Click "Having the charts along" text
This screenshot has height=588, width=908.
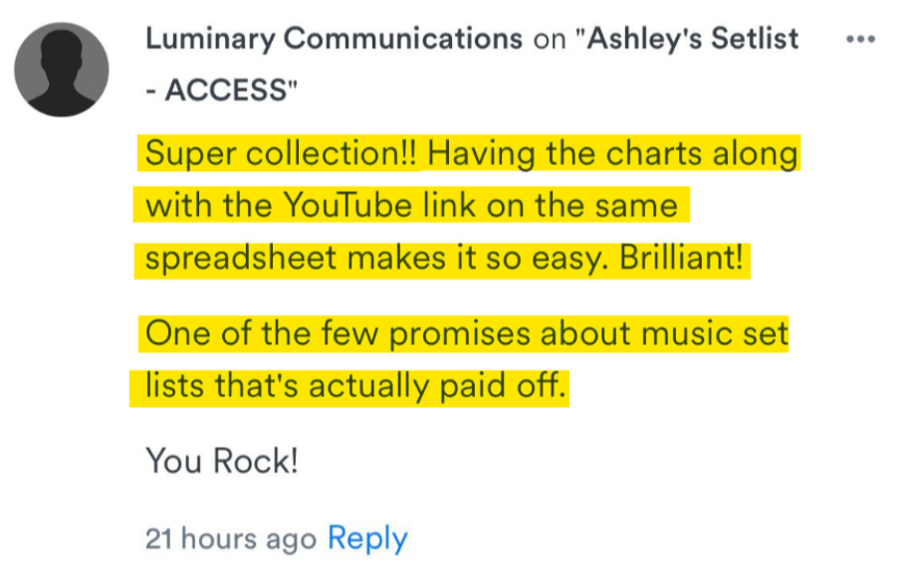(613, 155)
